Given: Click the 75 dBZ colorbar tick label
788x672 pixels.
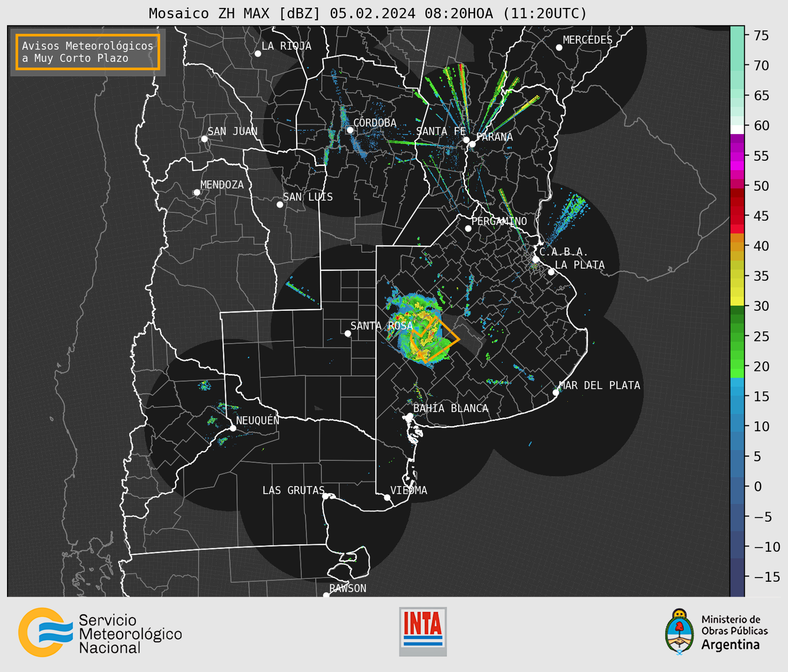Looking at the screenshot, I should click(761, 36).
